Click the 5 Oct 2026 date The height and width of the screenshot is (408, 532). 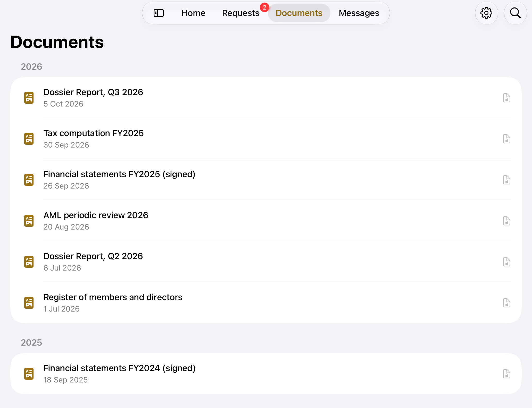63,104
